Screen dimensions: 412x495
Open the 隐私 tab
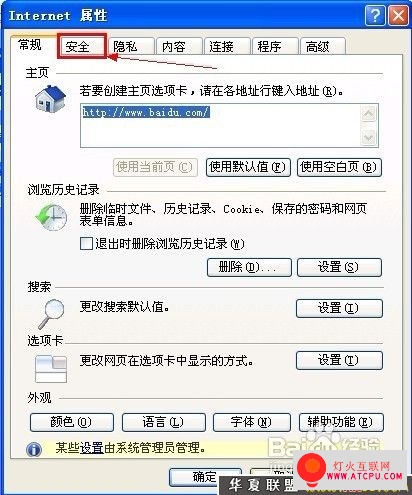coord(131,46)
